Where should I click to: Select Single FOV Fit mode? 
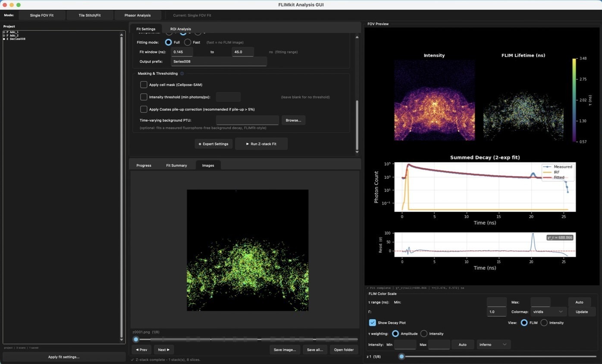pyautogui.click(x=42, y=15)
